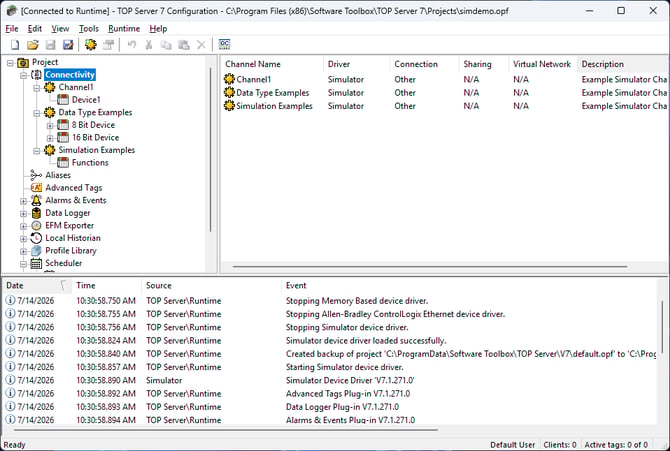
Task: Click the Alarms & Events bell icon
Action: coord(36,200)
